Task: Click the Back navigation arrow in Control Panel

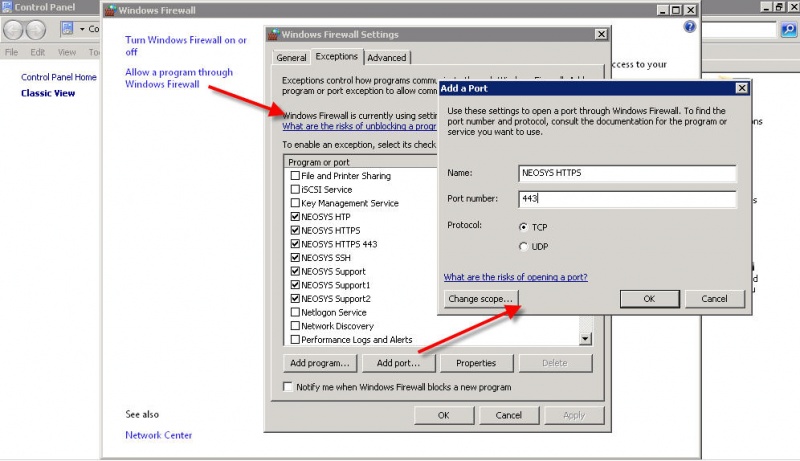Action: 13,30
